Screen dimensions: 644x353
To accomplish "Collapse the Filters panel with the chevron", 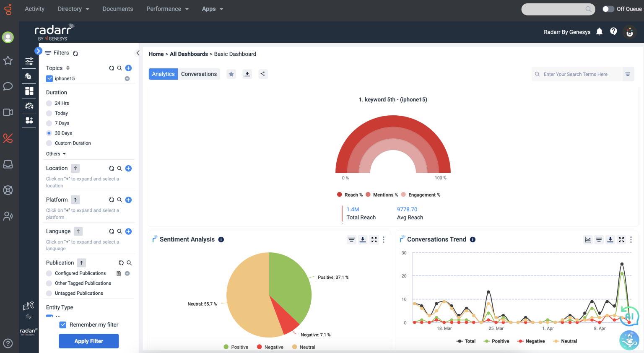I will click(x=138, y=53).
